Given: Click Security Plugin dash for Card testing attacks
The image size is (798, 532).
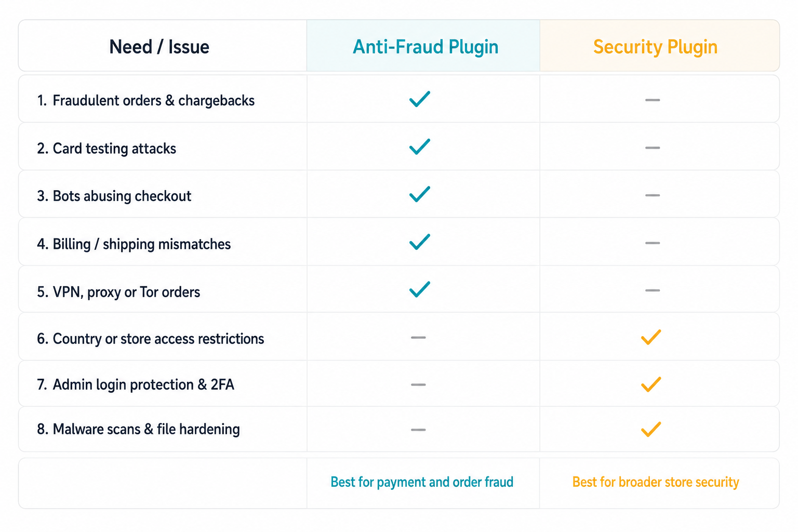Looking at the screenshot, I should 653,148.
